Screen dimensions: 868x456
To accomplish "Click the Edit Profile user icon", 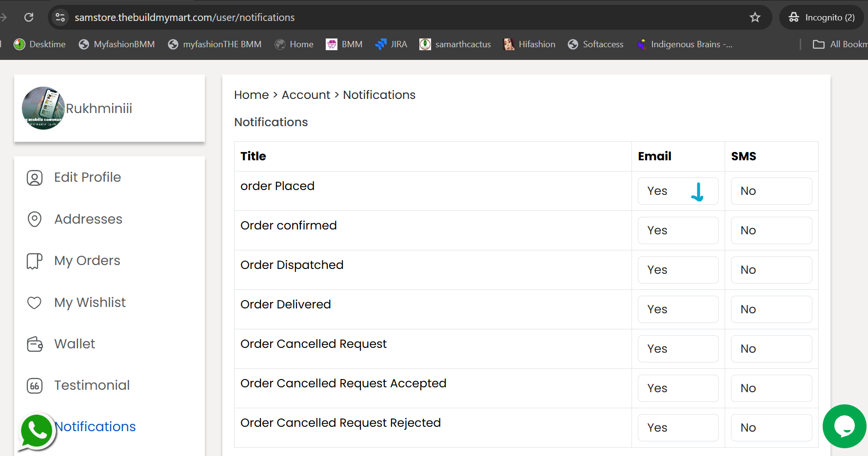I will [35, 178].
